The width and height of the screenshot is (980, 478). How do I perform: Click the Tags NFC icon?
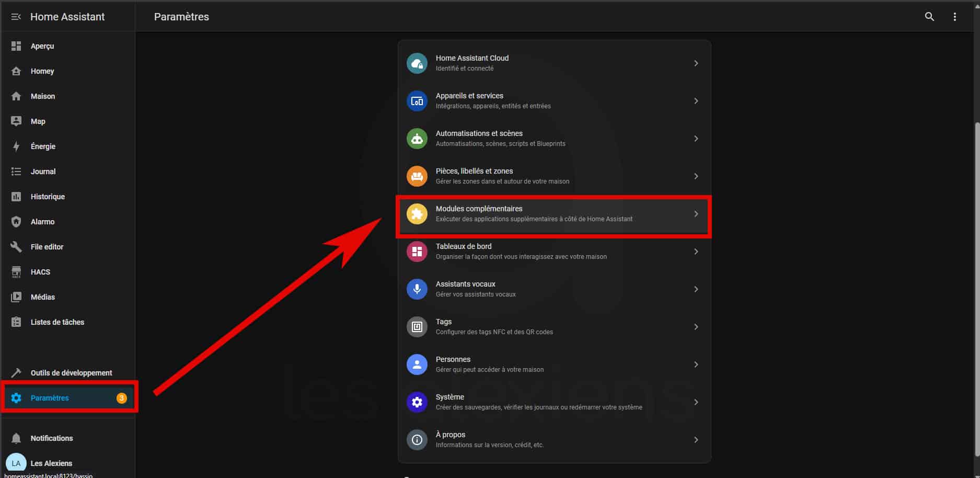[417, 327]
